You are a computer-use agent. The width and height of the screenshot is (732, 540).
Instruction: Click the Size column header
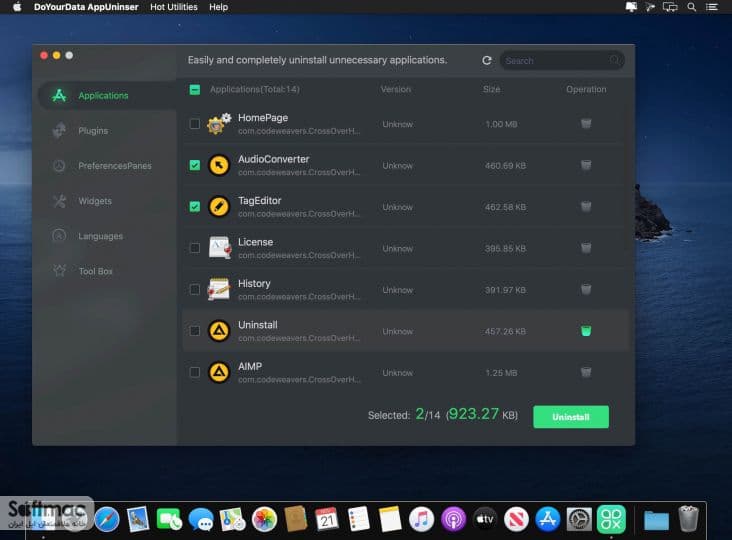click(x=491, y=89)
